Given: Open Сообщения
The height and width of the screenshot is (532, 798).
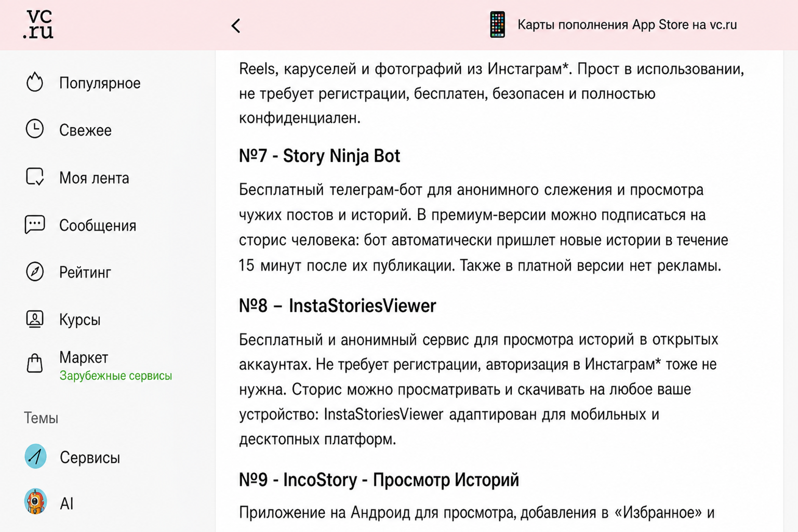Looking at the screenshot, I should pyautogui.click(x=98, y=225).
